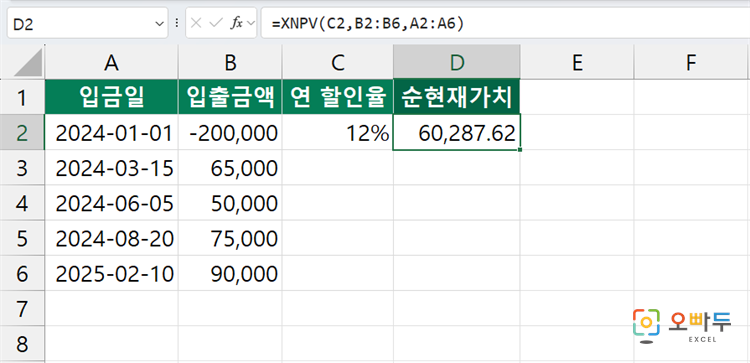Viewport: 750px width, 363px height.
Task: Select the cell containing 65,000
Action: 231,168
